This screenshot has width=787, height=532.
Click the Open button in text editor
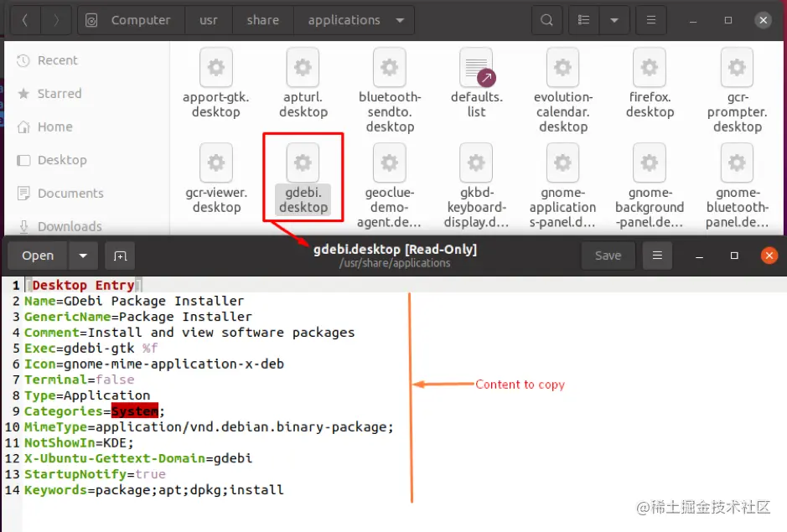pos(38,256)
